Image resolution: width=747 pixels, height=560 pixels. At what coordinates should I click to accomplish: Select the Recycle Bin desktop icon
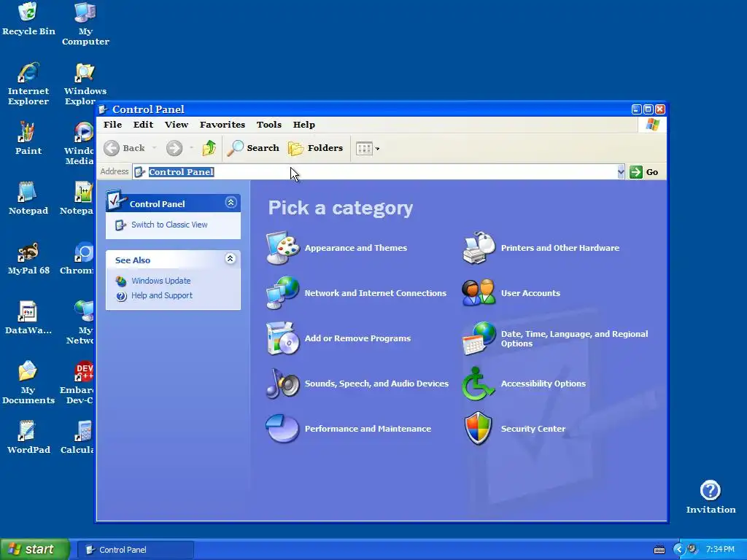pyautogui.click(x=28, y=19)
